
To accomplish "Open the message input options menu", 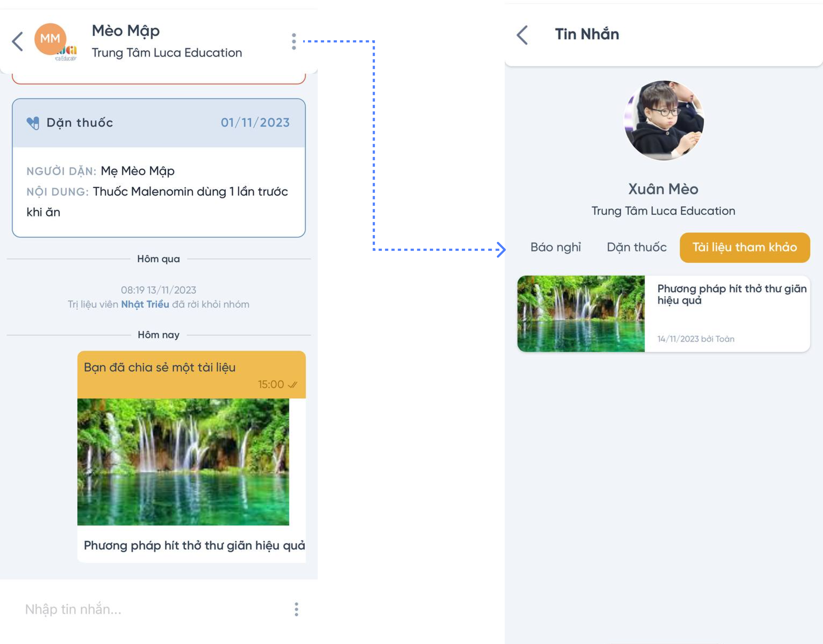I will [296, 609].
